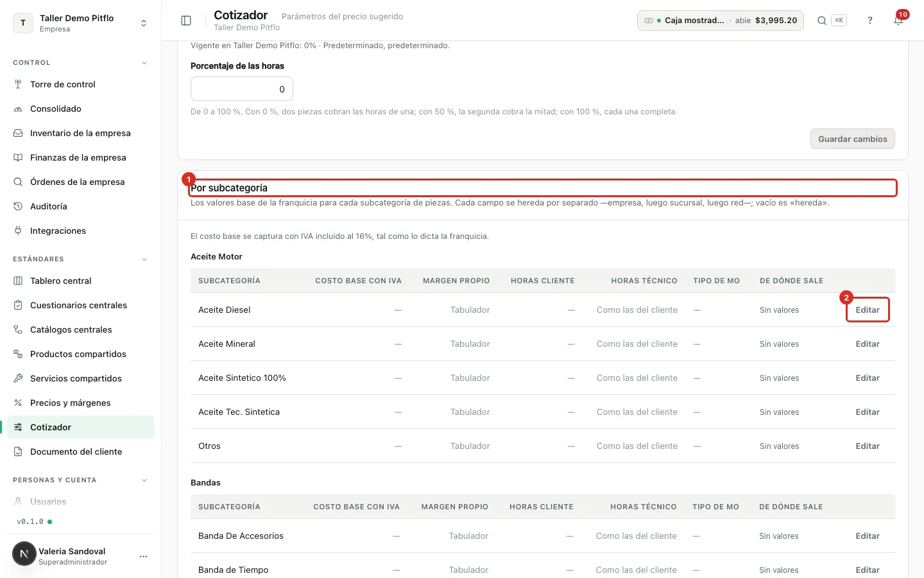Open Valeria Sandoval user options menu
This screenshot has width=924, height=578.
pos(144,556)
